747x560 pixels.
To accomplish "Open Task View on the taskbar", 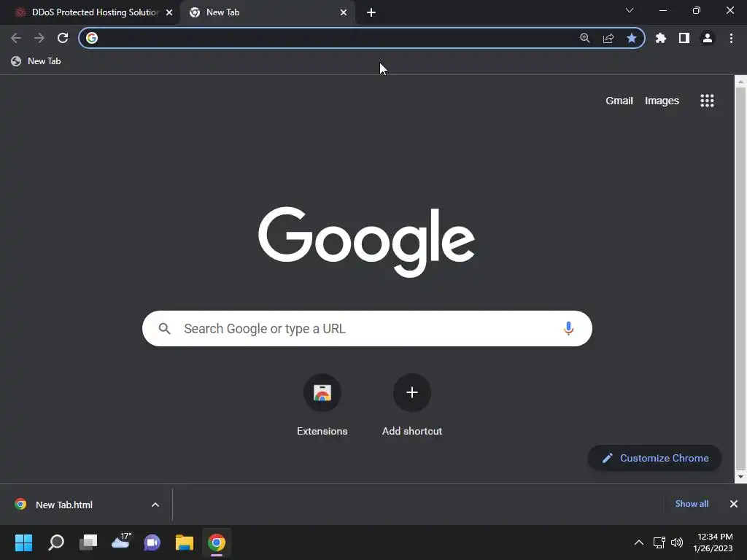I will 88,542.
